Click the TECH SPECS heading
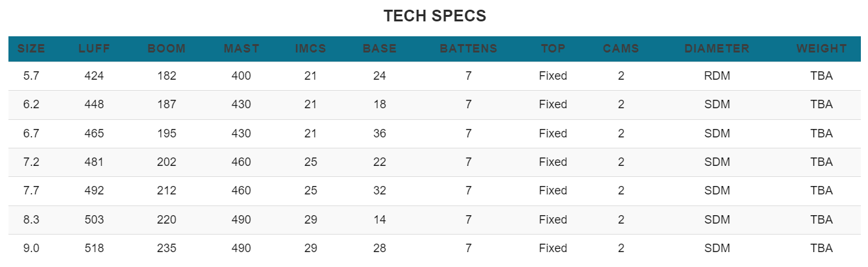The image size is (868, 267). click(434, 16)
